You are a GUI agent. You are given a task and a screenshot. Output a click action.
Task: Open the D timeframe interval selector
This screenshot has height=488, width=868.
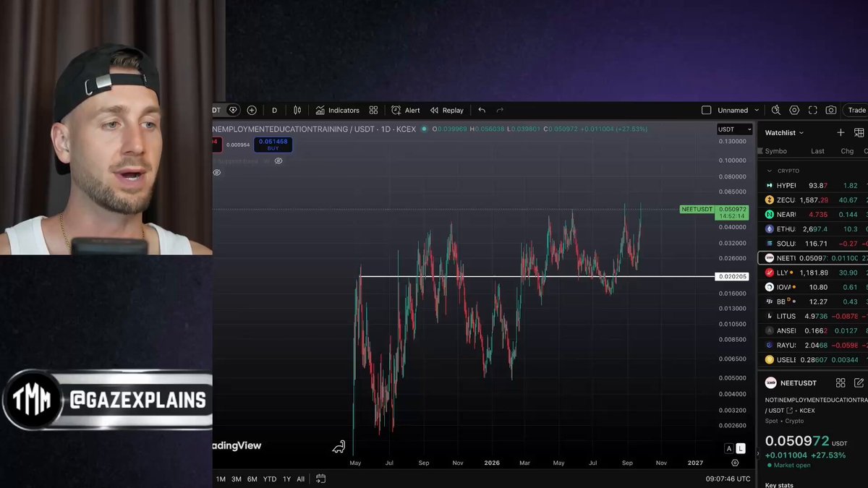[274, 111]
